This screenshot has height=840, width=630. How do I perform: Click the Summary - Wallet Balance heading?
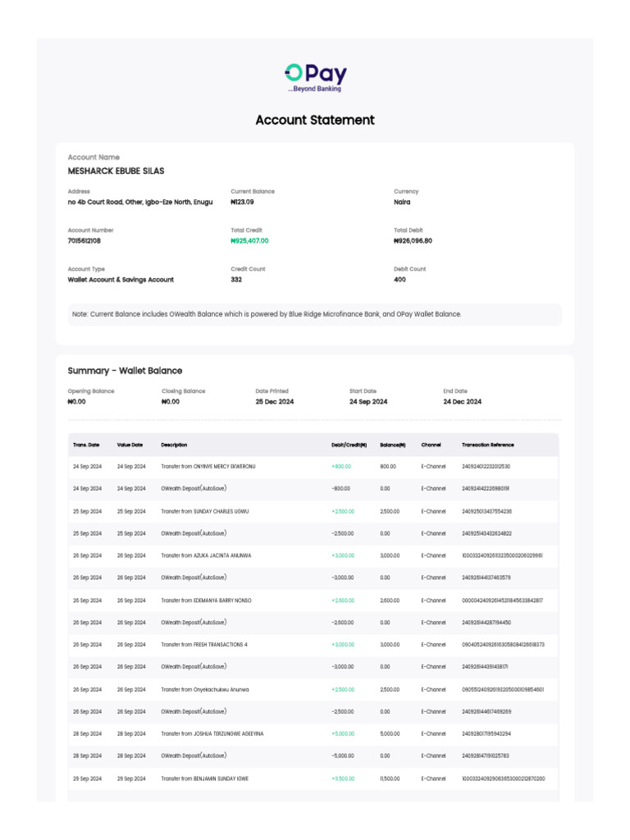tap(125, 371)
